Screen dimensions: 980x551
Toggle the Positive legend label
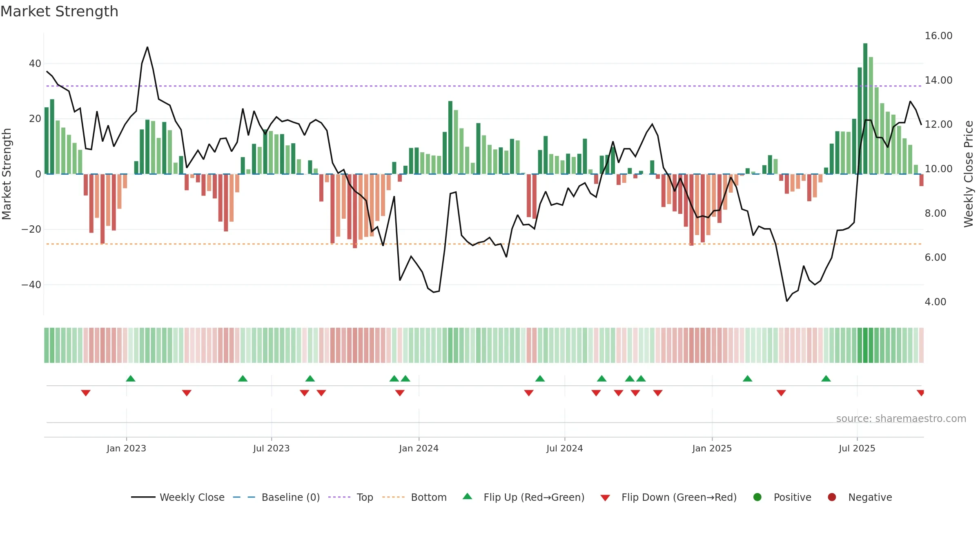click(793, 498)
